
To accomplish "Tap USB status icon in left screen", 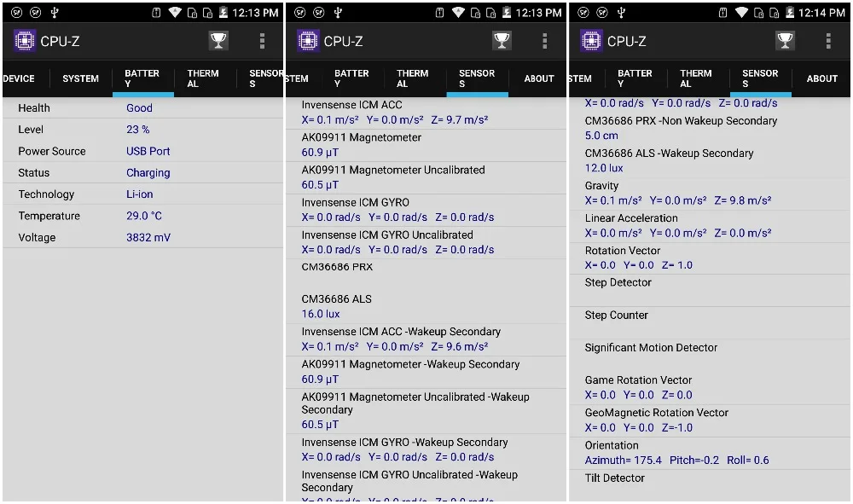I will [x=55, y=13].
